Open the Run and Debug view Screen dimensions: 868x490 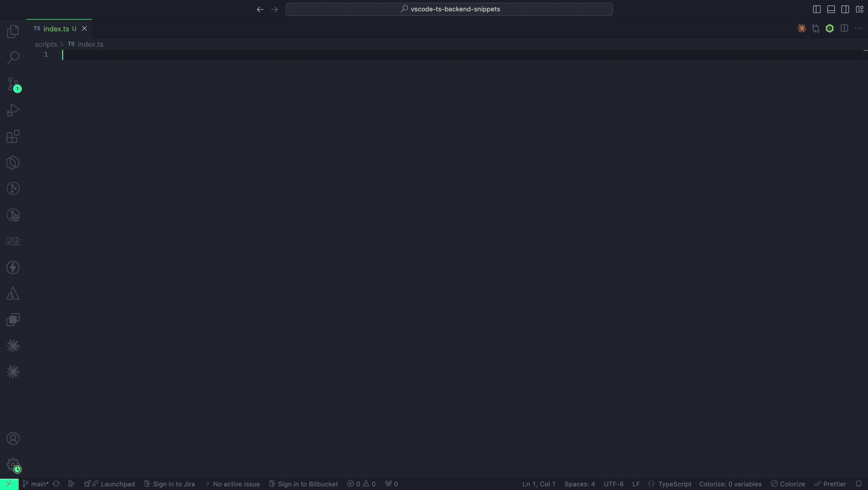point(13,110)
